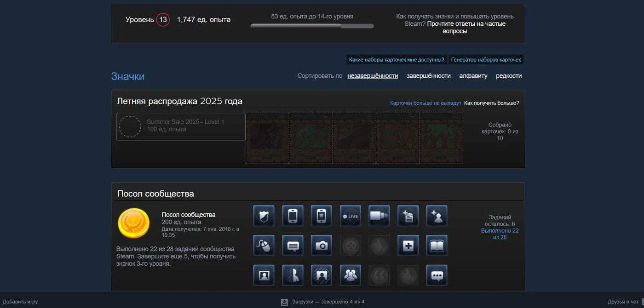This screenshot has width=644, height=308.
Task: Click the video camera task icon
Action: pyautogui.click(x=379, y=216)
